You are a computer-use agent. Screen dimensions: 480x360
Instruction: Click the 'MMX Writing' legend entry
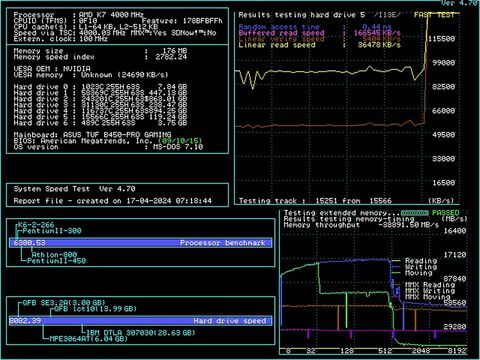point(430,291)
